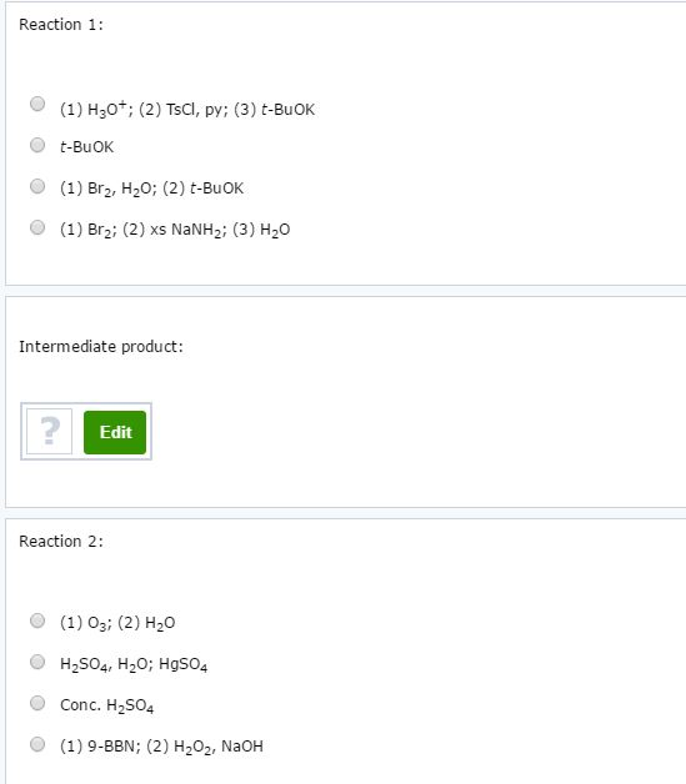Pick the Br2, xs NaNH2, H2O radio button

[x=37, y=228]
